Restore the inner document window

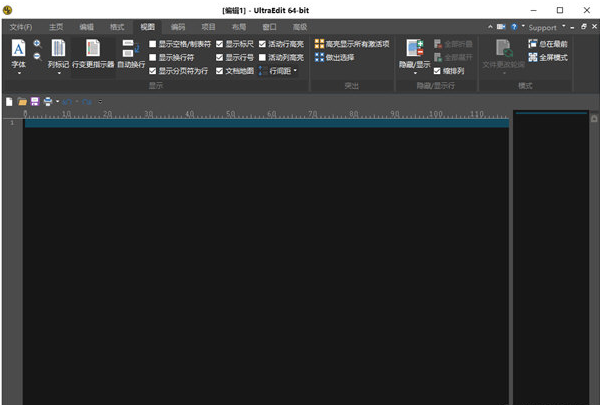[584, 26]
